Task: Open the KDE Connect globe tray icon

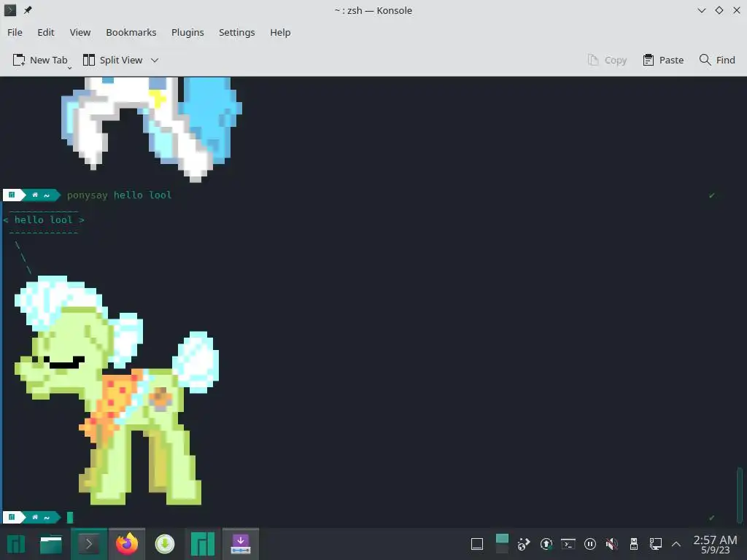Action: (x=524, y=544)
